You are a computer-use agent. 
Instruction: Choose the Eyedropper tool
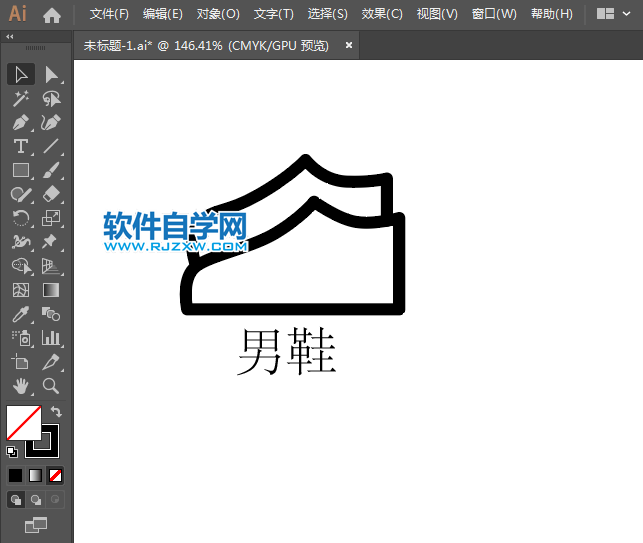tap(21, 315)
